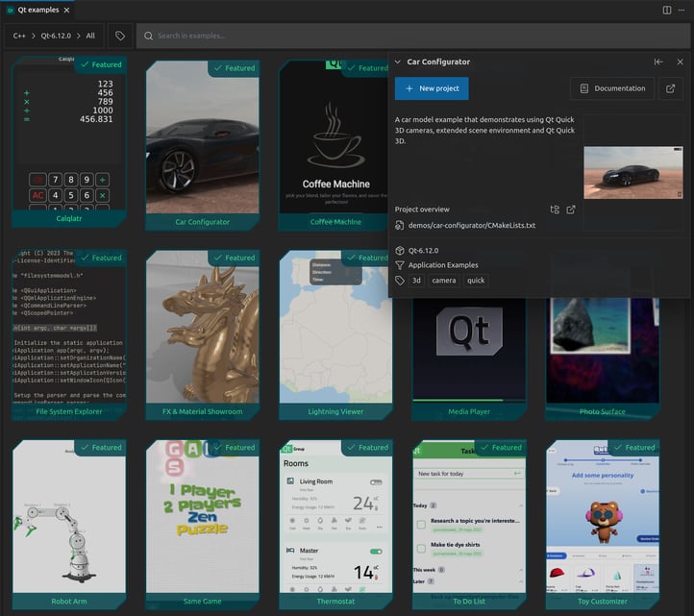
Task: Open the FX & Material Showroom card
Action: 202,334
